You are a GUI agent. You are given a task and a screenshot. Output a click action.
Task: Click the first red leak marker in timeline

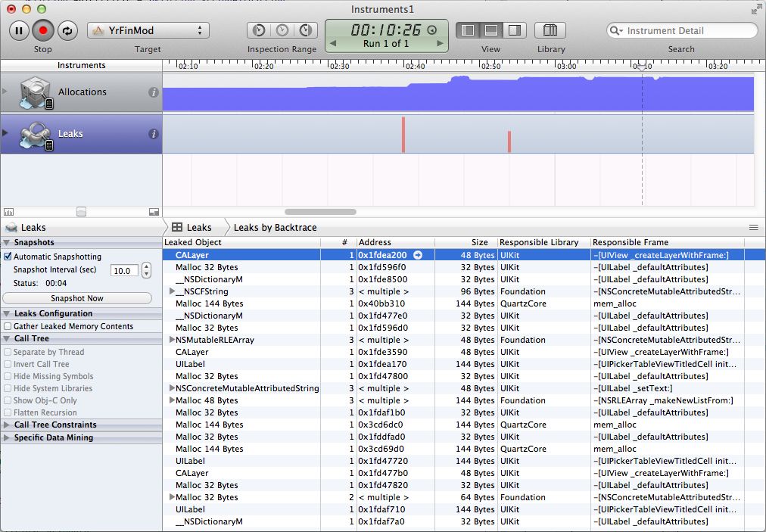403,135
